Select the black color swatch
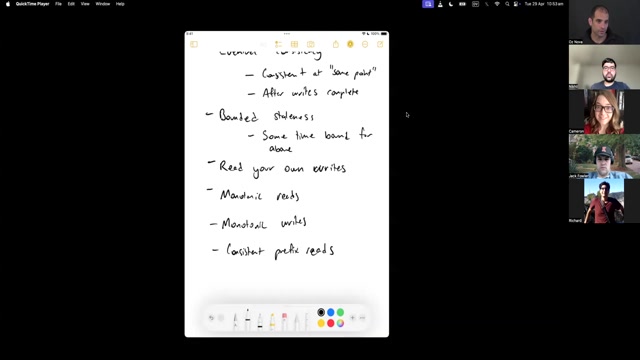This screenshot has width=640, height=360. click(321, 312)
